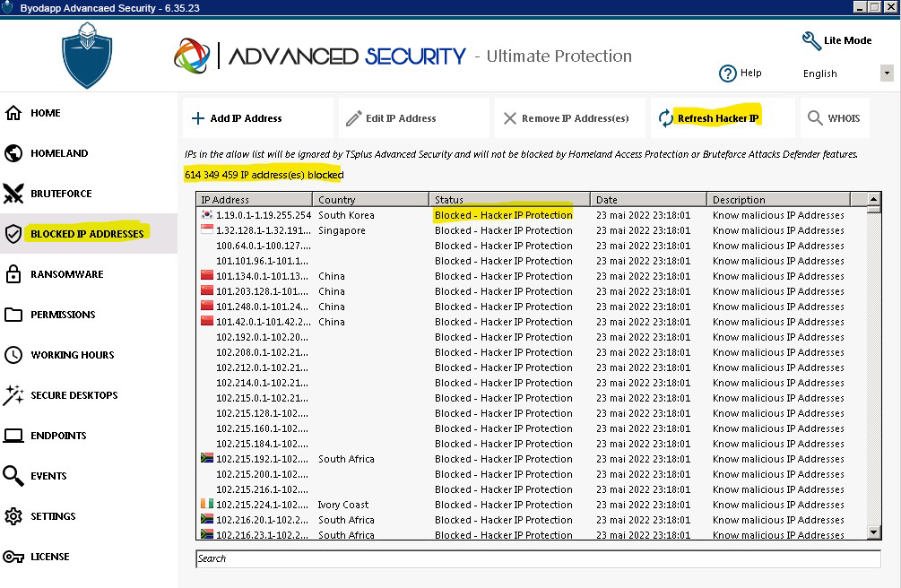Click the Search input field
Viewport: 901px width, 588px height.
click(x=538, y=558)
